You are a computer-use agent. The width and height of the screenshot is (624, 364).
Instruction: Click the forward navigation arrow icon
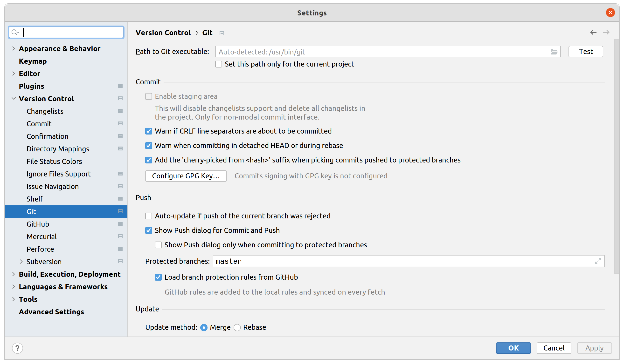point(606,32)
